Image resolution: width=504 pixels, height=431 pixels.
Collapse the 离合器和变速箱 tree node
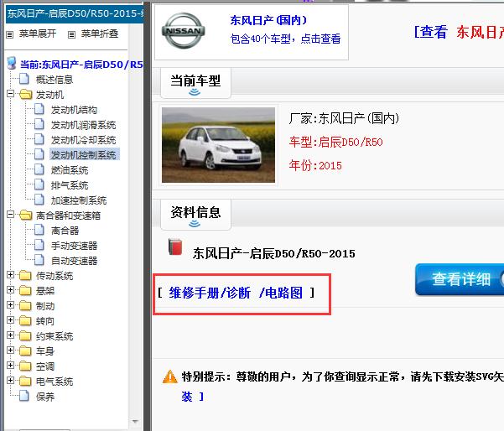click(x=10, y=215)
